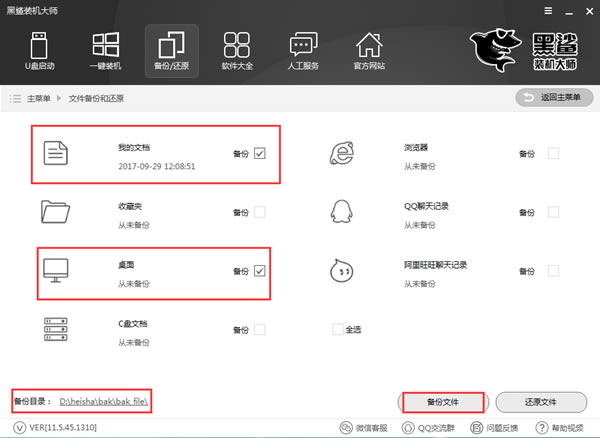Click the 备份目录 label
This screenshot has height=438, width=600.
coord(32,401)
